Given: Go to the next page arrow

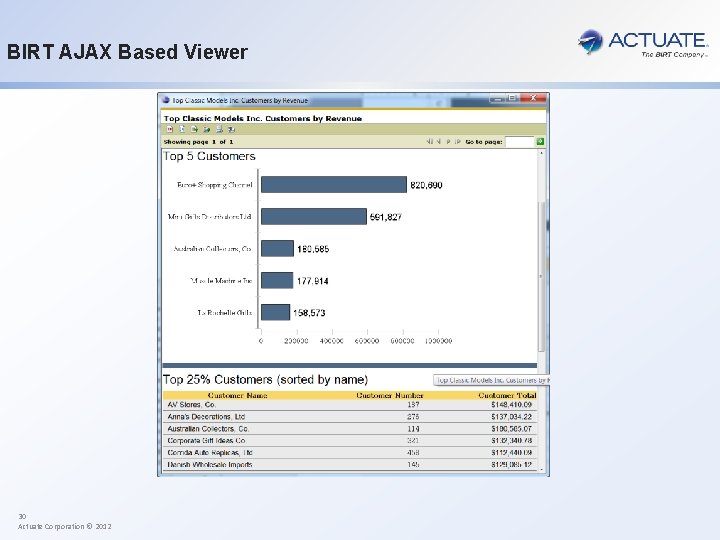Looking at the screenshot, I should pos(449,142).
